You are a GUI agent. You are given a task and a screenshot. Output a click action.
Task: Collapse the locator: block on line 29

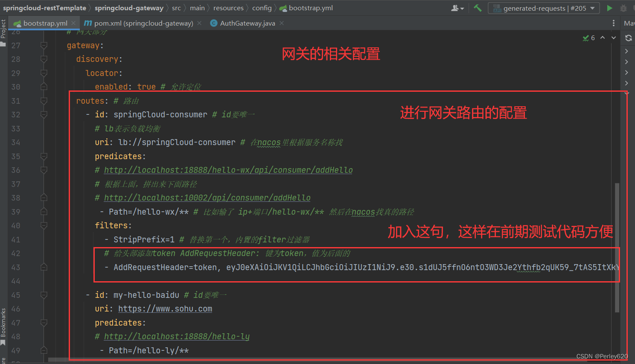(44, 73)
